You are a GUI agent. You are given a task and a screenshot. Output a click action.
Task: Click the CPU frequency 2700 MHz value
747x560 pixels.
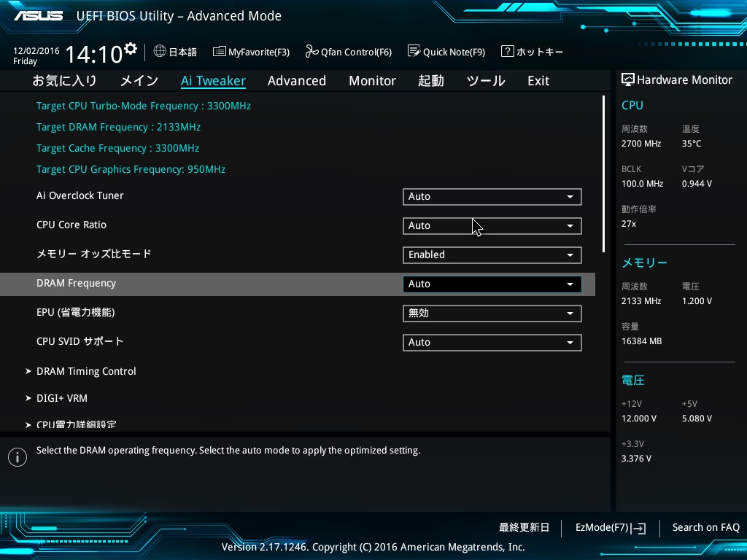[x=641, y=144]
